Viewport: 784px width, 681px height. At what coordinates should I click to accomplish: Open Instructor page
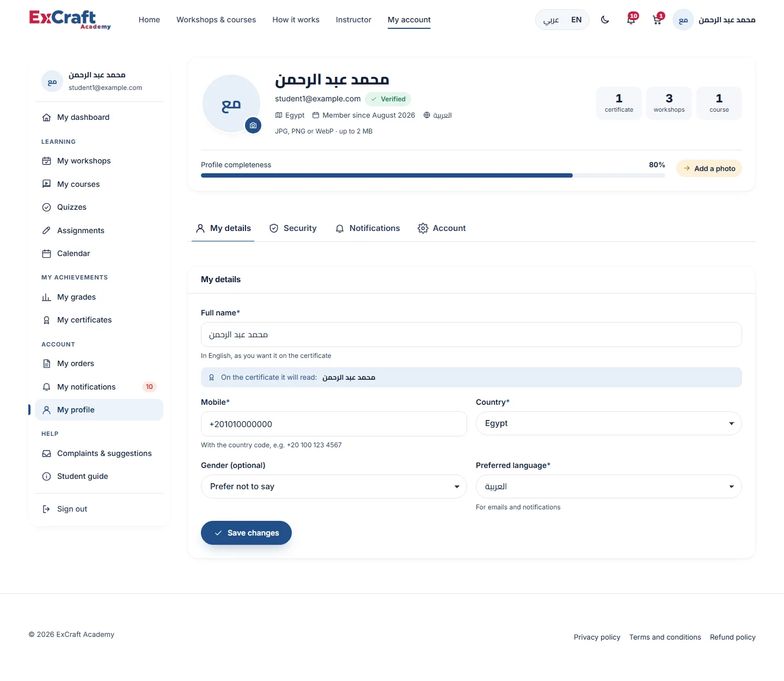[353, 20]
